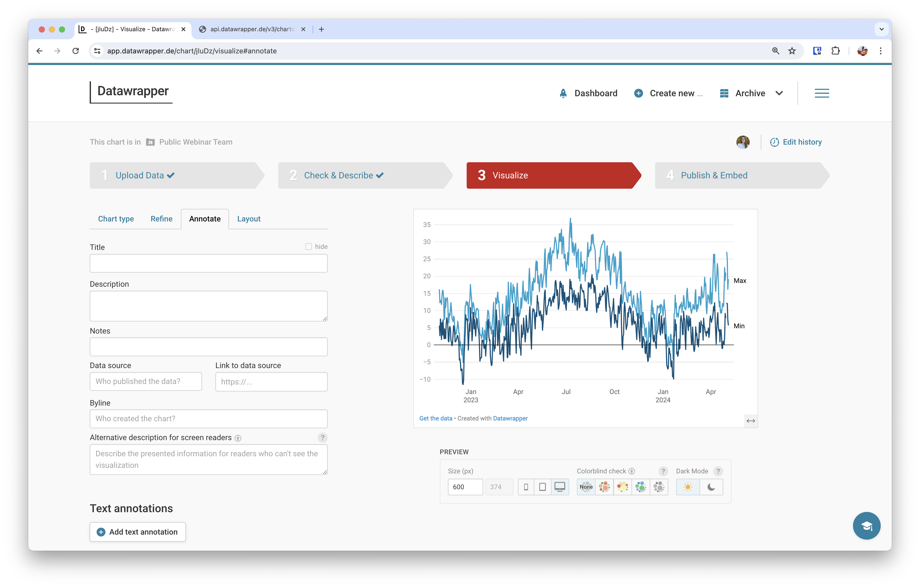
Task: Switch to the Chart type tab
Action: click(x=116, y=219)
